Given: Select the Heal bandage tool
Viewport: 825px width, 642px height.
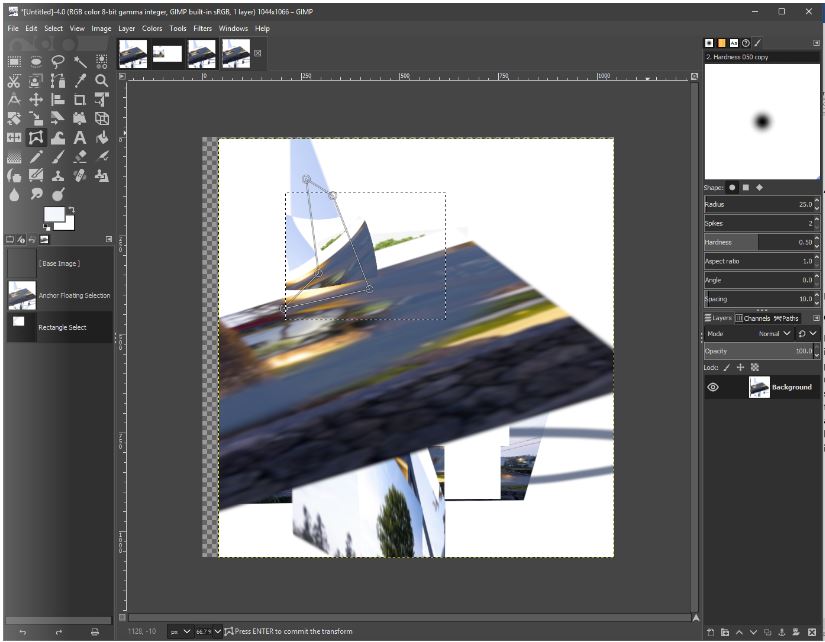Looking at the screenshot, I should 80,175.
